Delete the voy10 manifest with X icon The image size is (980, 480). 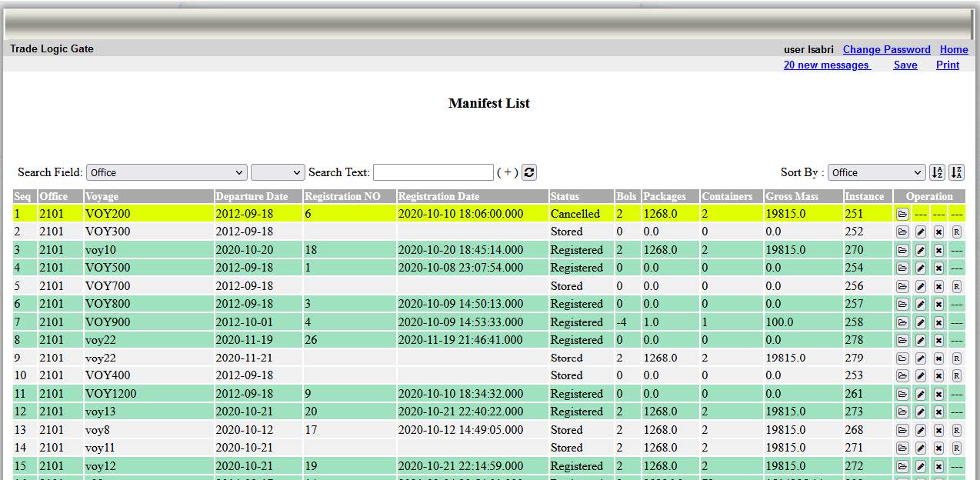[x=938, y=250]
